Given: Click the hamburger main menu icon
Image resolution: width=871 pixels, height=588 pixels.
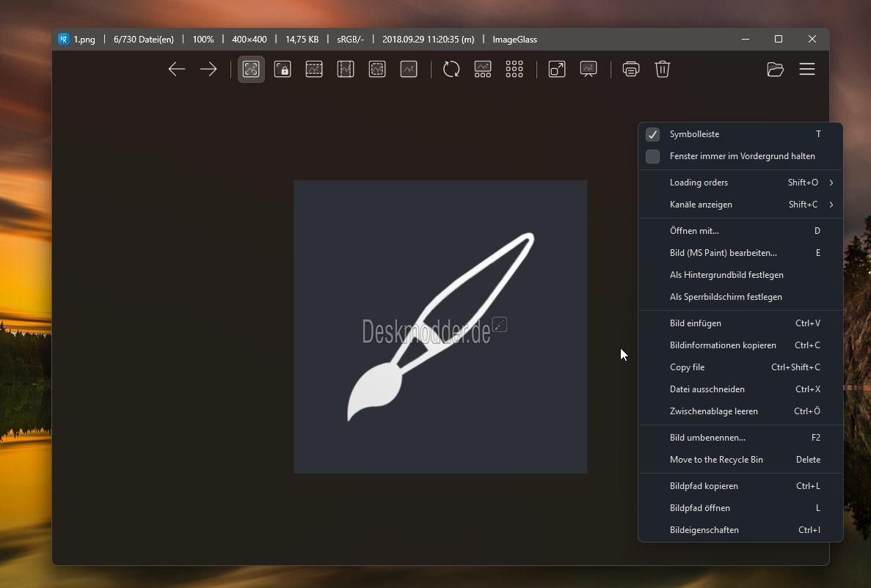Looking at the screenshot, I should click(x=807, y=70).
